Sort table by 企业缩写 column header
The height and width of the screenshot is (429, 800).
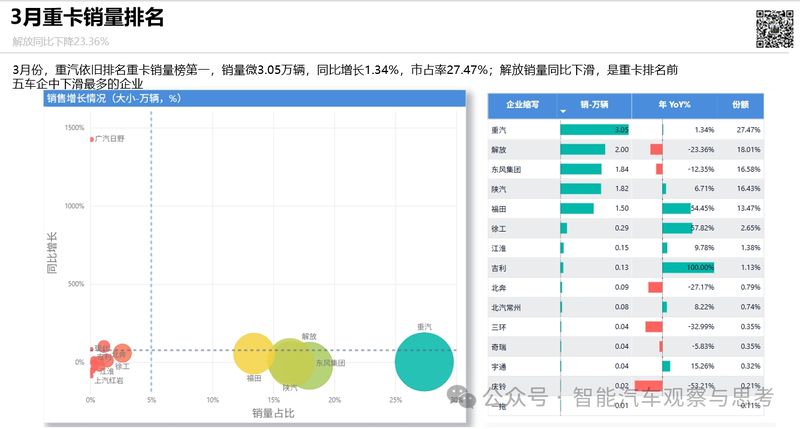tap(522, 104)
